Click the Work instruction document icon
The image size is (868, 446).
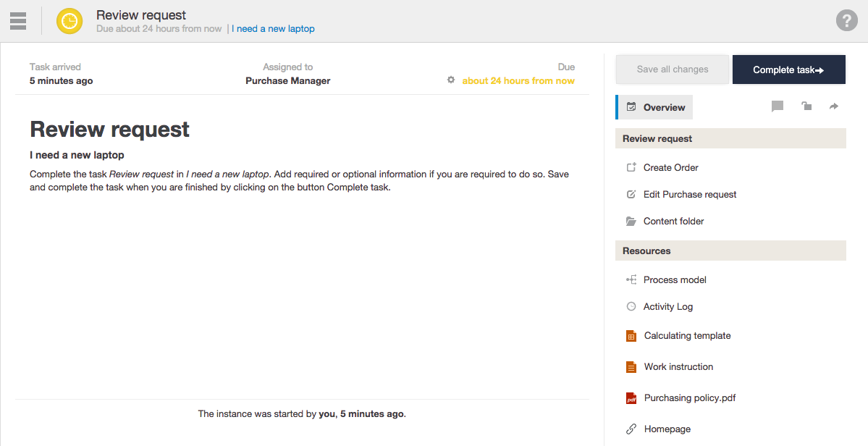631,367
